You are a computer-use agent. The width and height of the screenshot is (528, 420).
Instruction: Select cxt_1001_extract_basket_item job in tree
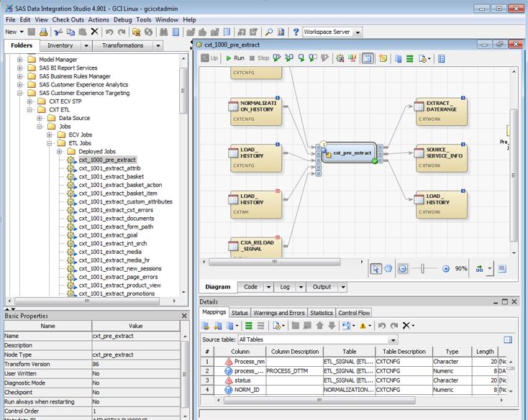[x=118, y=193]
